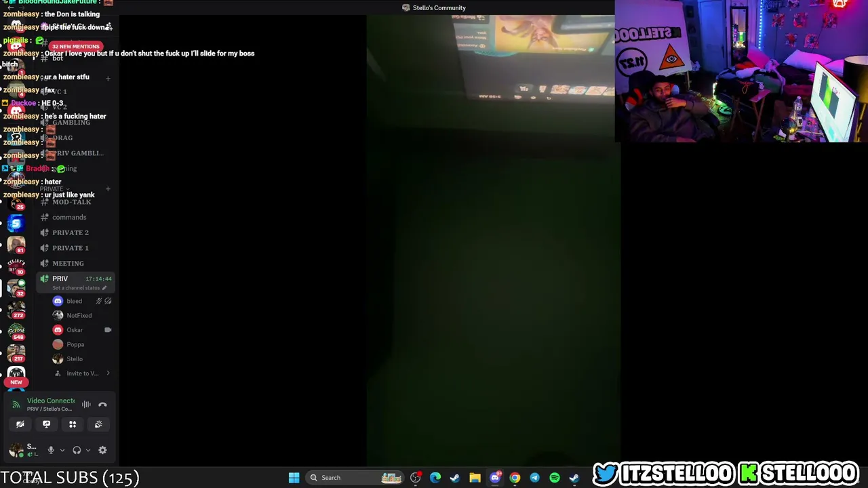Click Invite to Voice entry
This screenshot has width=868, height=488.
coord(81,373)
